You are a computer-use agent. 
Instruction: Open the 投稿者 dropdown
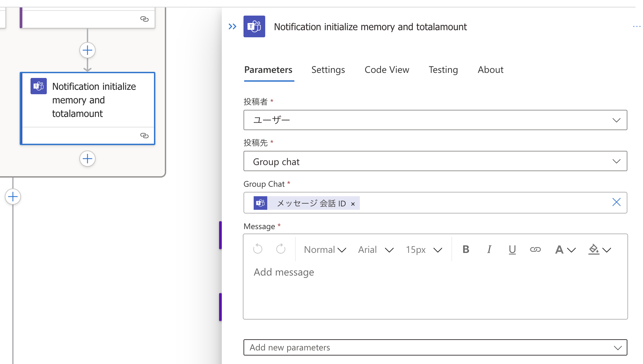616,120
